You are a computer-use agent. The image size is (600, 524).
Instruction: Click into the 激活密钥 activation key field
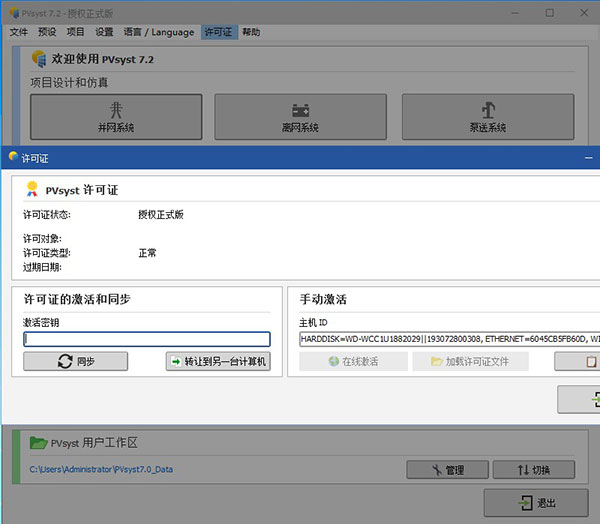click(x=147, y=339)
